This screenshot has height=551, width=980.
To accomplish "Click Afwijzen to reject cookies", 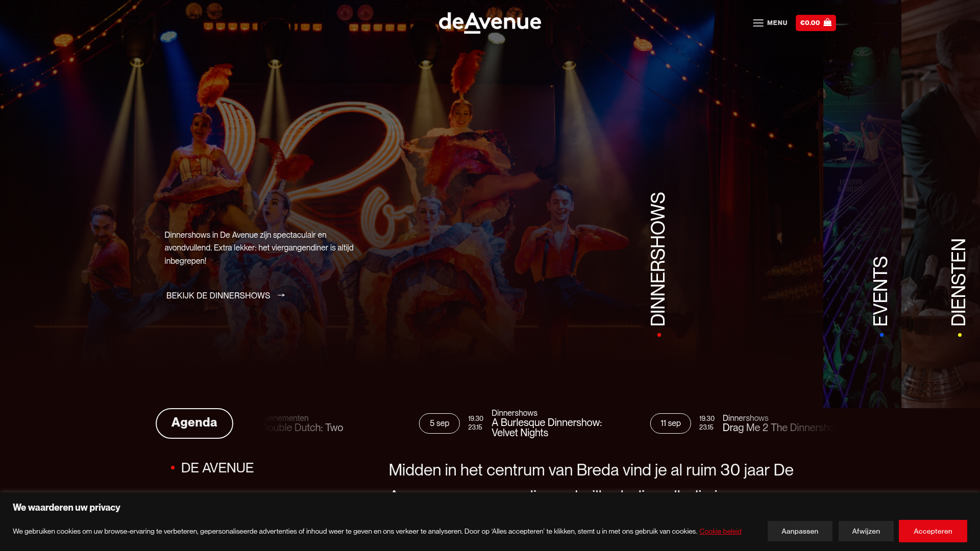I will coord(866,531).
